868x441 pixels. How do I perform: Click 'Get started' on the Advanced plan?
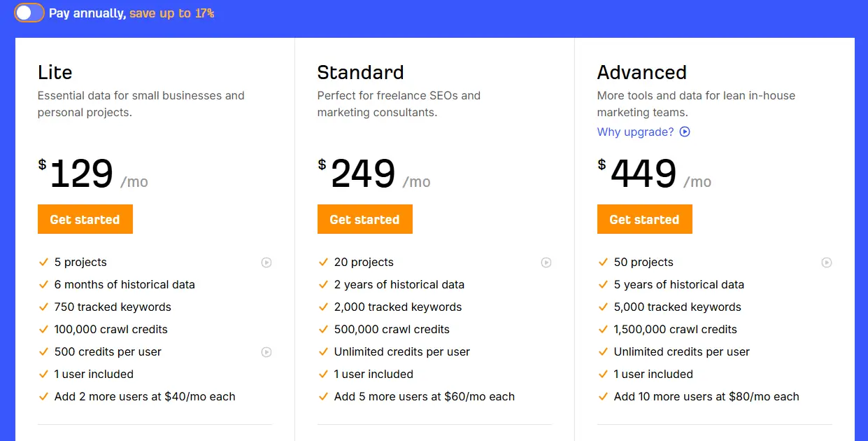tap(644, 219)
